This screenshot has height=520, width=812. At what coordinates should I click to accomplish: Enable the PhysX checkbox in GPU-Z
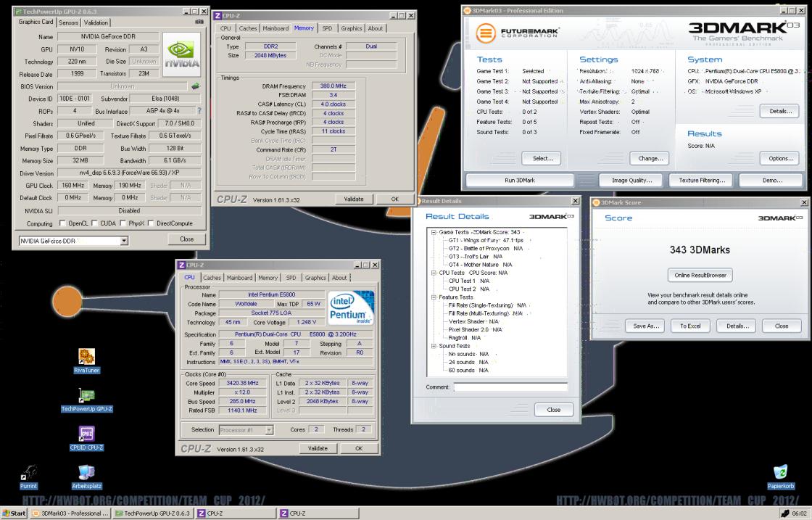pyautogui.click(x=123, y=223)
